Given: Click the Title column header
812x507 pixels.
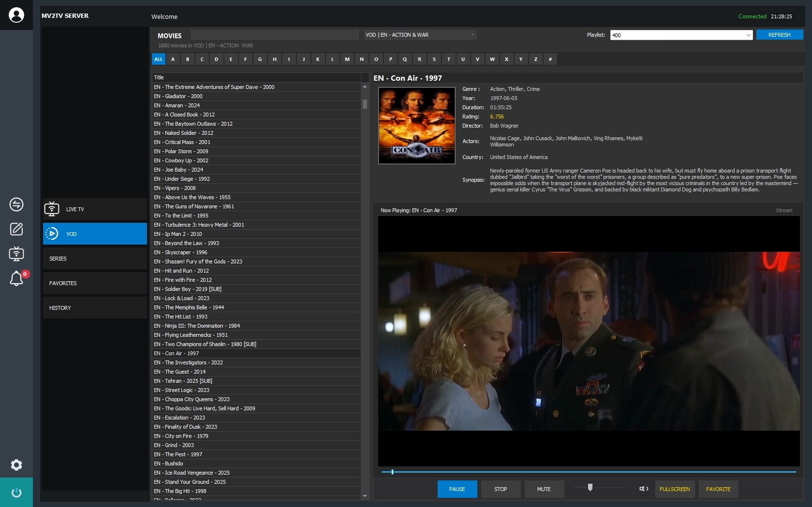Looking at the screenshot, I should click(x=256, y=77).
